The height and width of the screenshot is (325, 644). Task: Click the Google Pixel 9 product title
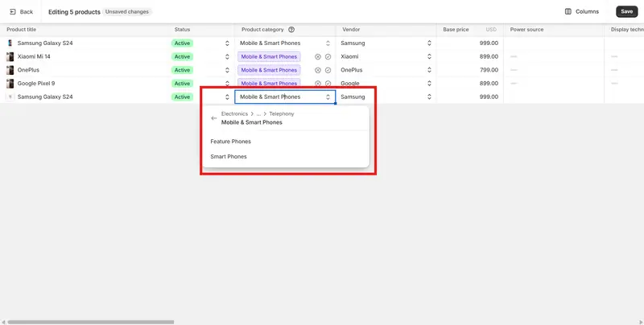(x=36, y=84)
